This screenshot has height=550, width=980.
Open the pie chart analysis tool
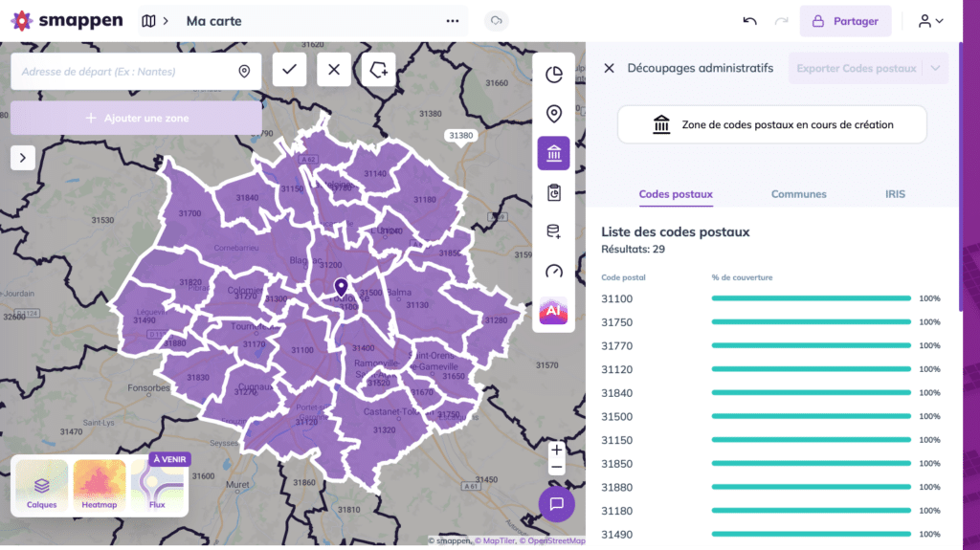(x=554, y=75)
